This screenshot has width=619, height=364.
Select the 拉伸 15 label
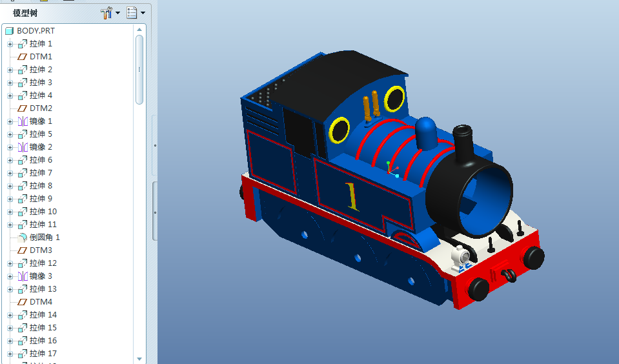(x=43, y=328)
